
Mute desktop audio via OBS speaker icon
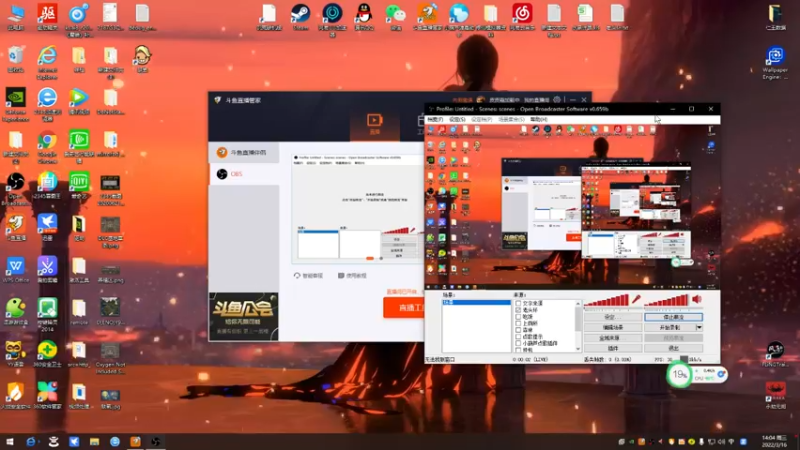(697, 299)
